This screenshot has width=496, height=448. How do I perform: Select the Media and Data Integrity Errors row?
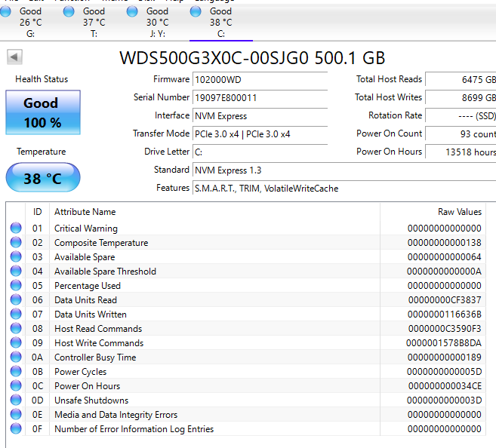click(246, 415)
